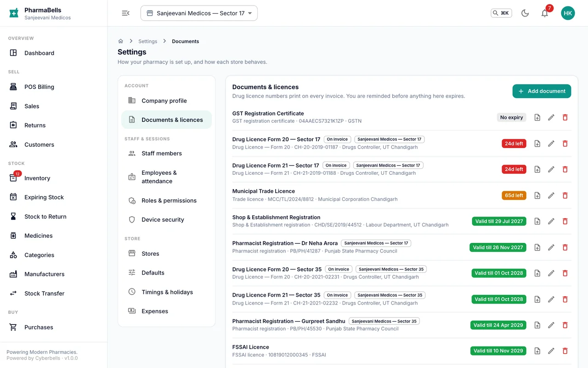
Task: Delete the GST Registration Certificate entry
Action: point(565,117)
